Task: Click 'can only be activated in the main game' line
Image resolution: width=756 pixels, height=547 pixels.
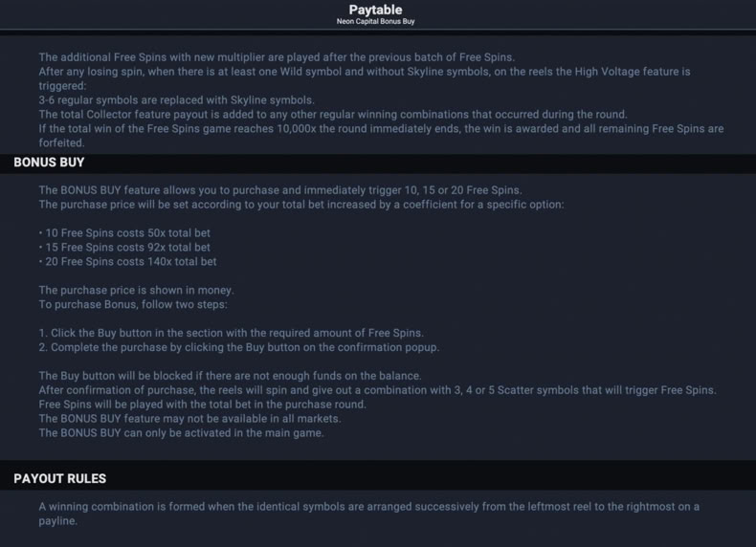Action: coord(181,433)
